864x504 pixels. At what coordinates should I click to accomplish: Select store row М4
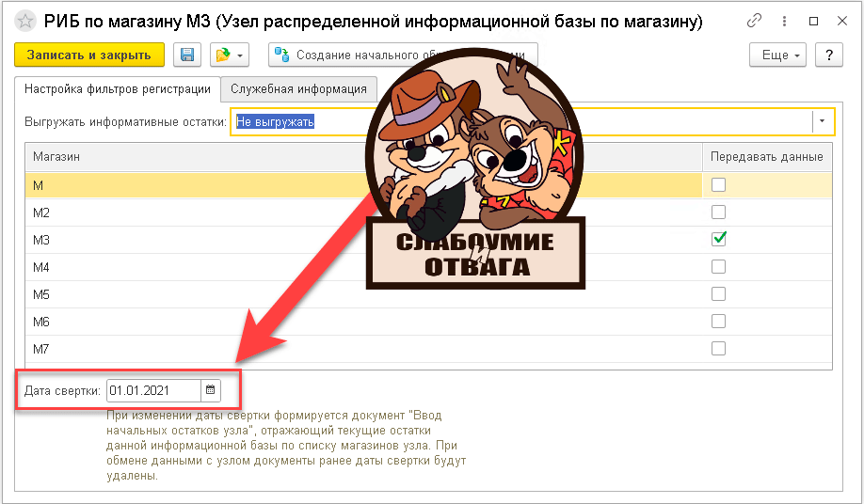coord(428,267)
